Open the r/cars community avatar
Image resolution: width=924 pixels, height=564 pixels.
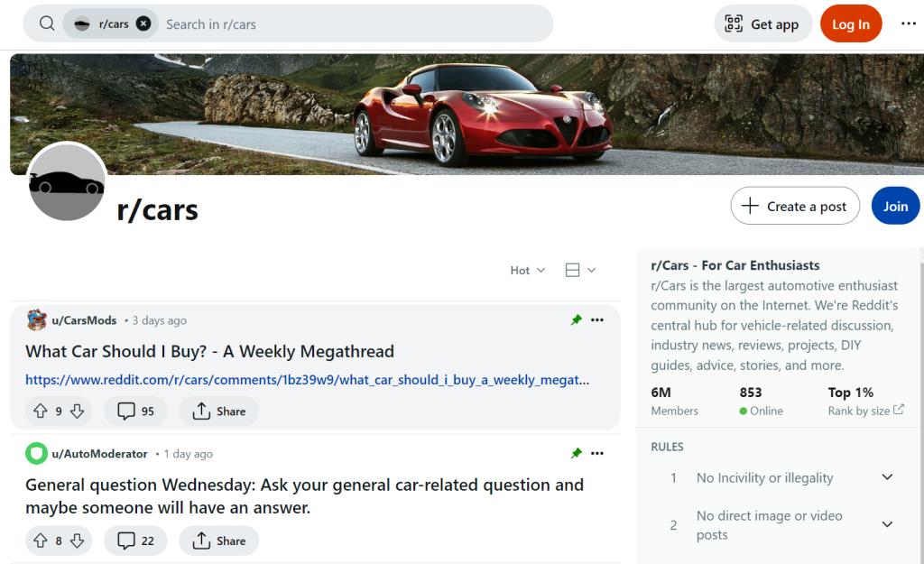[67, 181]
